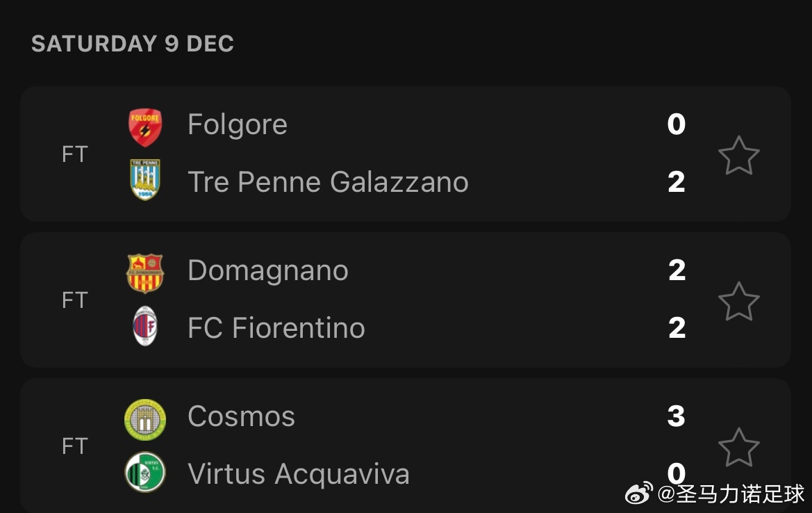Image resolution: width=812 pixels, height=513 pixels.
Task: Open the Cosmos team name
Action: pyautogui.click(x=242, y=417)
